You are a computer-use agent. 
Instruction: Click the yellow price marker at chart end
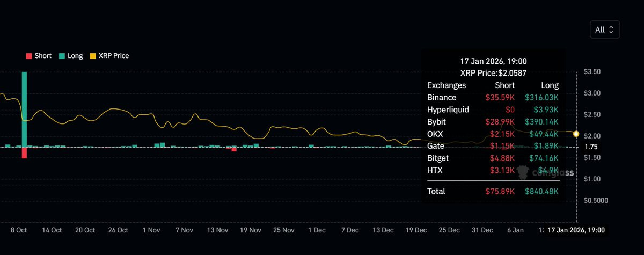coord(576,133)
